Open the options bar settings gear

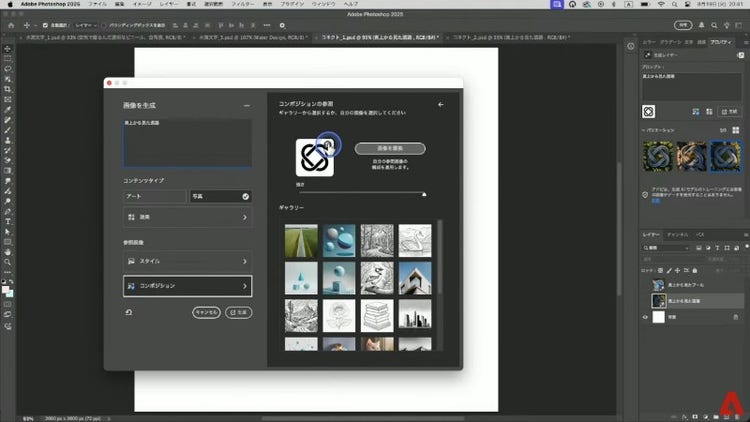[283, 25]
